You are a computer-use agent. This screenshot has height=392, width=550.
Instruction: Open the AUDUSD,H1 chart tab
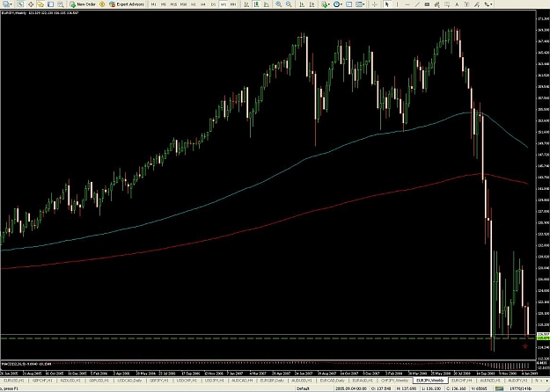[x=302, y=381]
